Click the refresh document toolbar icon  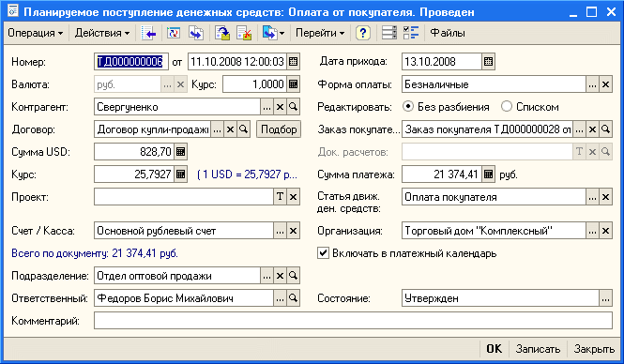(174, 33)
